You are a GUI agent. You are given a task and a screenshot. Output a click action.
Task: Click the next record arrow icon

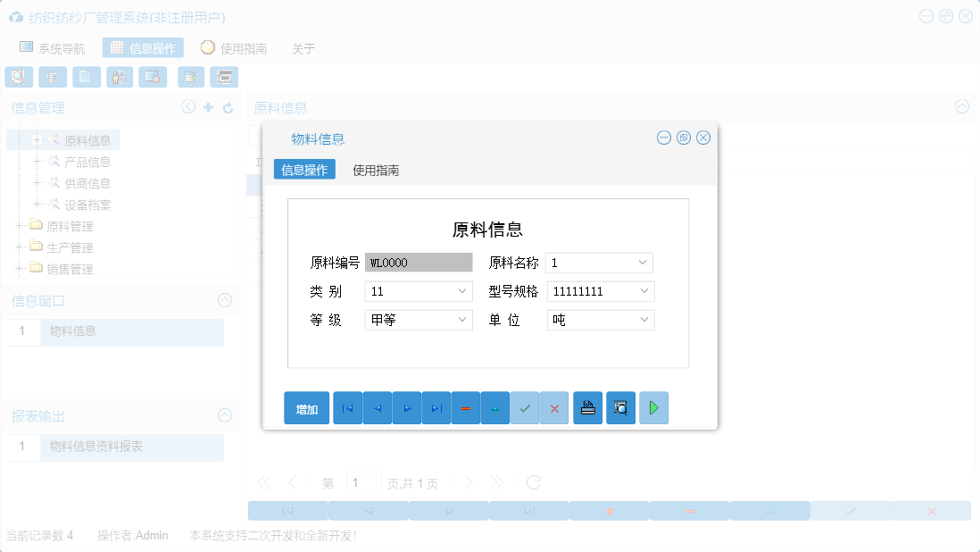[x=406, y=407]
